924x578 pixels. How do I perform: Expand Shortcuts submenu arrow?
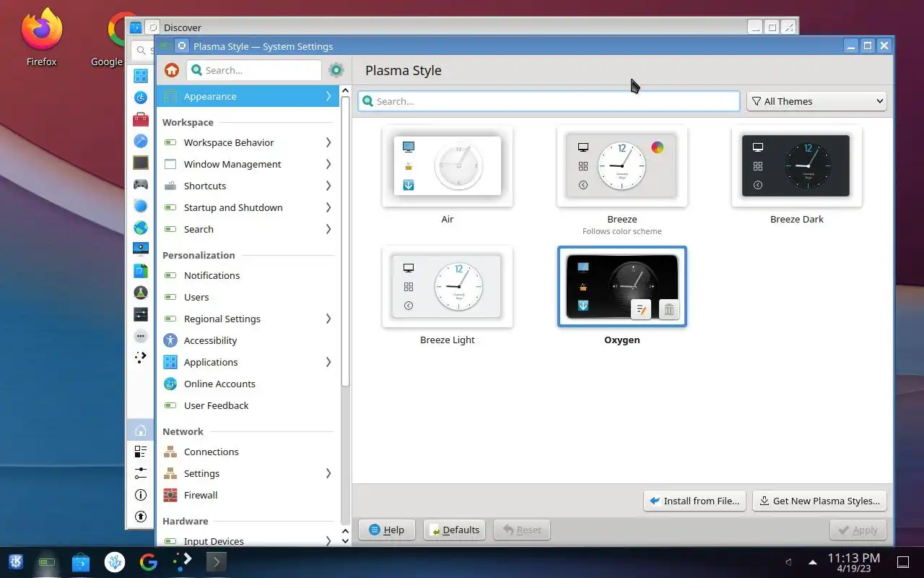pyautogui.click(x=328, y=186)
